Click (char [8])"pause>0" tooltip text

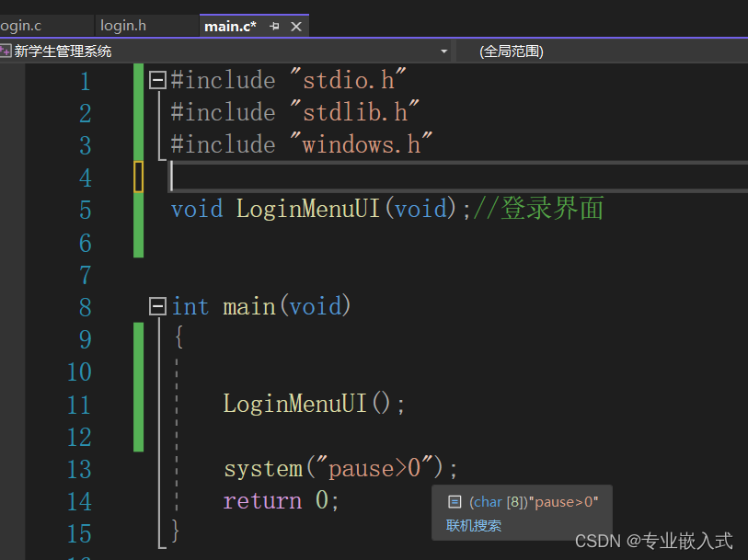534,501
